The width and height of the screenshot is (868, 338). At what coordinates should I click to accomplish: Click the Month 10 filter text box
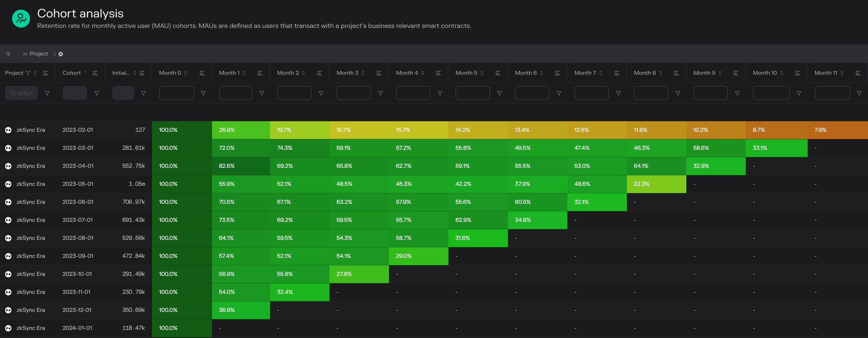(771, 93)
